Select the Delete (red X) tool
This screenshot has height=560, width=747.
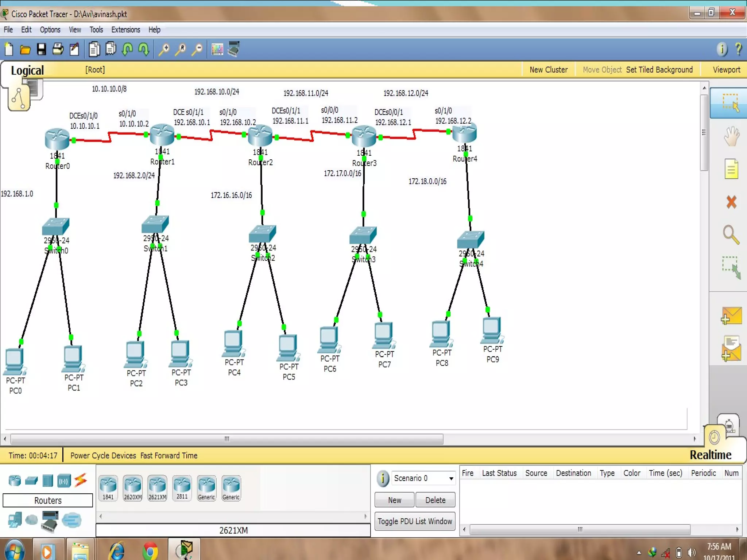[731, 202]
